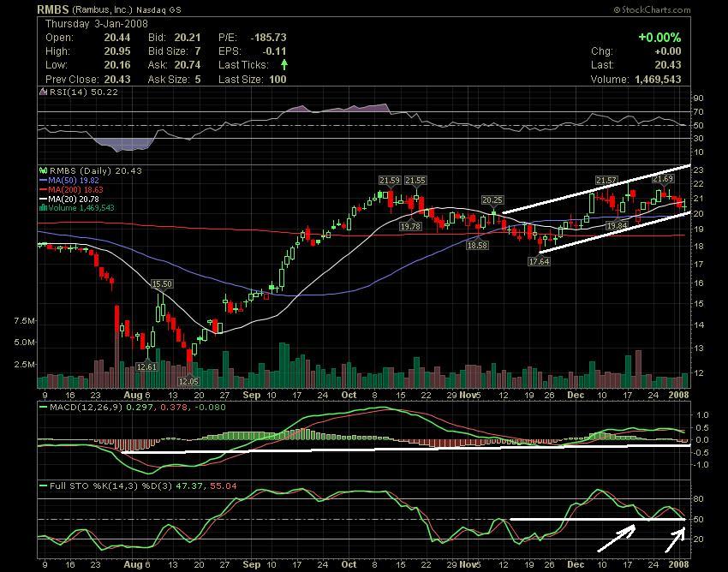Click the 'MA(200) 18.63' legend text

(x=75, y=189)
